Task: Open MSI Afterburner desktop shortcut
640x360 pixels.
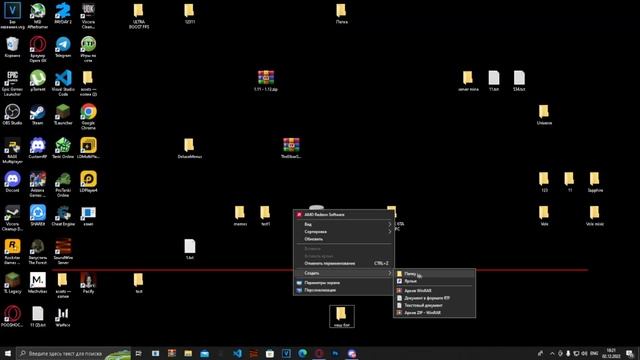Action: click(x=38, y=16)
